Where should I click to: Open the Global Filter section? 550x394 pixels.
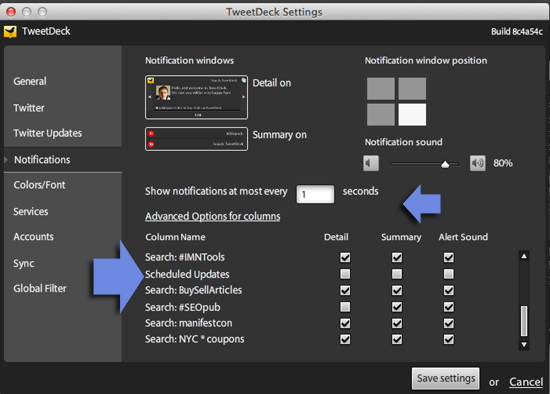40,288
